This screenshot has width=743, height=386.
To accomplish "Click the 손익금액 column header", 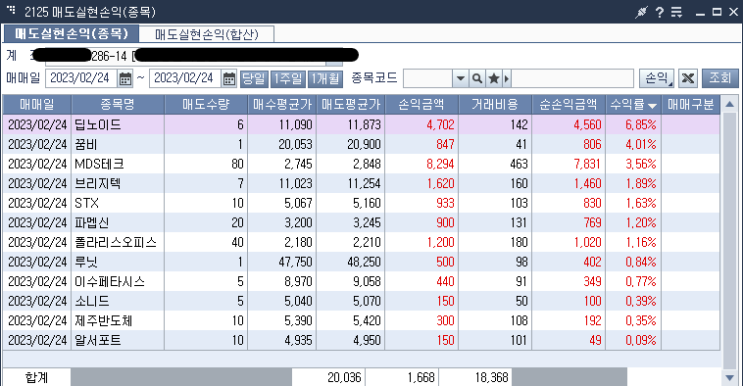I will [x=422, y=105].
